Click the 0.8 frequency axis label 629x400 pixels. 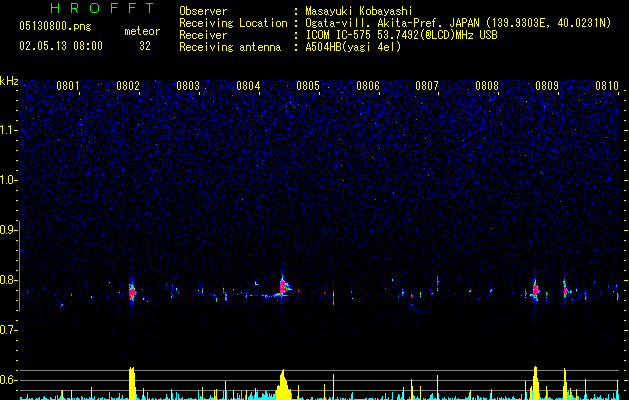coord(8,280)
